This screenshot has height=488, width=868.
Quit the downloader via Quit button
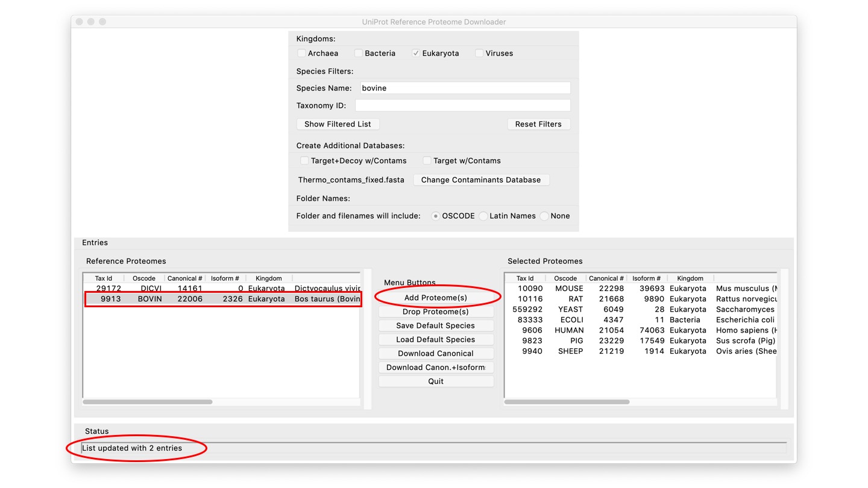click(x=436, y=381)
